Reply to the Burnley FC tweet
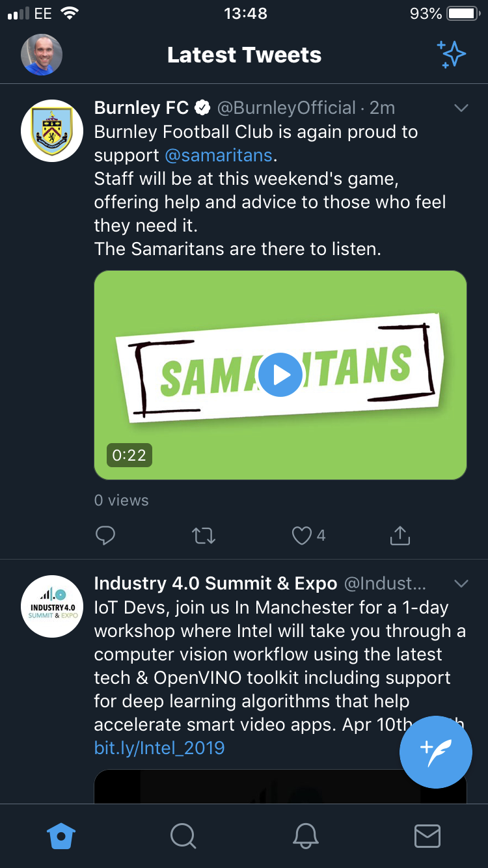Screen dimensions: 488x868 105,536
